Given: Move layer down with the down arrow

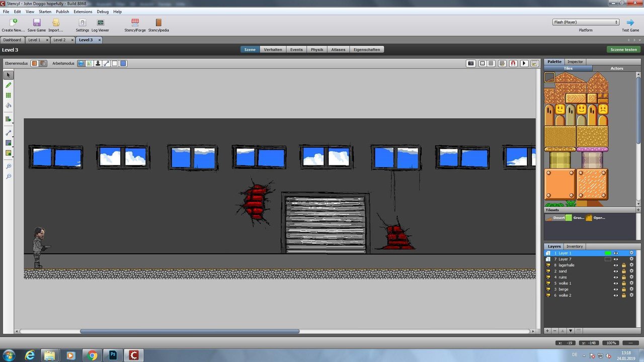Looking at the screenshot, I should 571,330.
